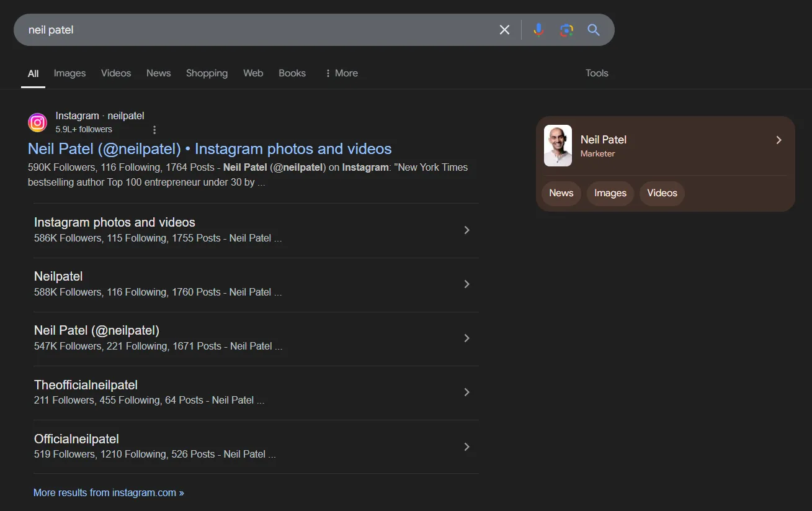Open the More search options menu

341,73
